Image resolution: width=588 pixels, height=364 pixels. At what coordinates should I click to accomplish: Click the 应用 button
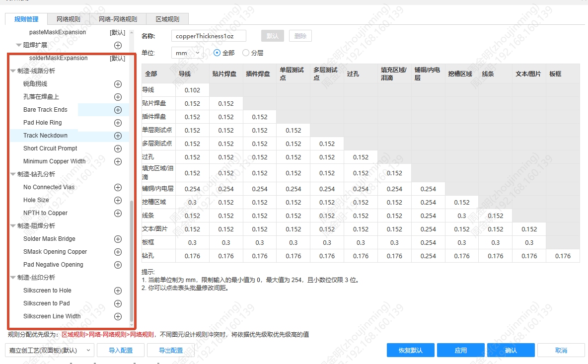(x=461, y=350)
